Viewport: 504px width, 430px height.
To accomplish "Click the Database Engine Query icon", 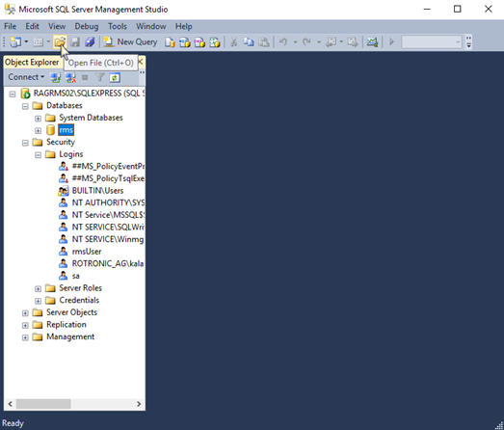I will click(x=170, y=42).
